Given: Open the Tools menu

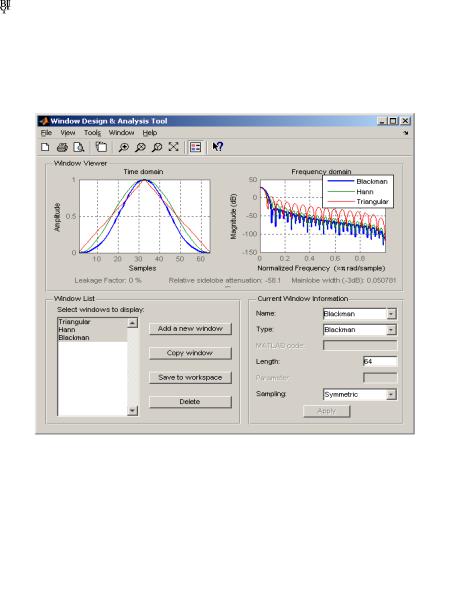Looking at the screenshot, I should (92, 133).
